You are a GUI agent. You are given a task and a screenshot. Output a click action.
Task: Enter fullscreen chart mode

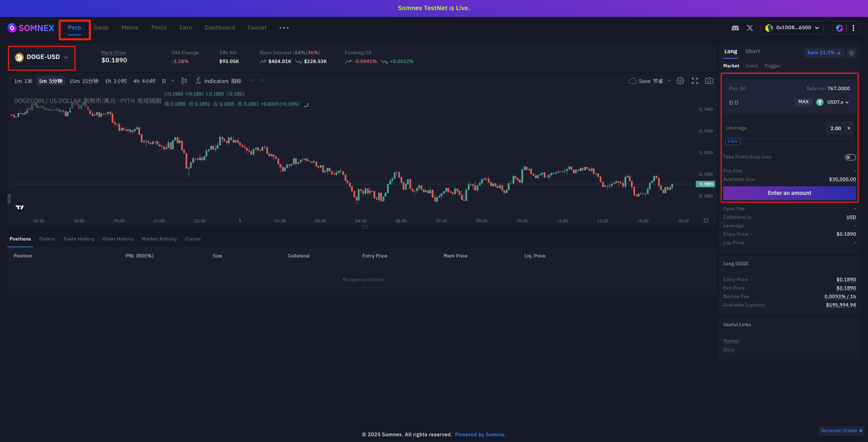[x=695, y=81]
